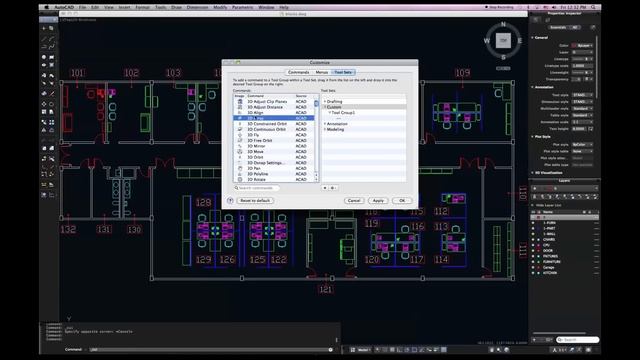640x360 pixels.
Task: Open the Parametric menu
Action: 242,7
